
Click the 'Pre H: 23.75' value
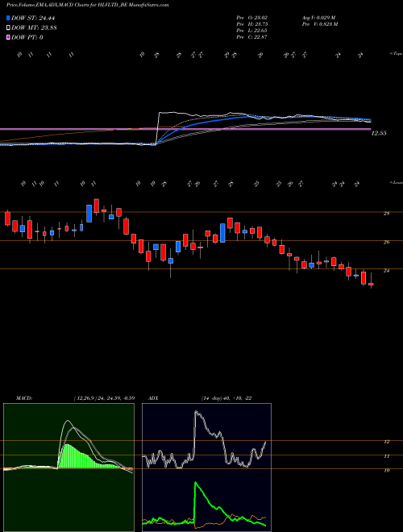coord(252,24)
